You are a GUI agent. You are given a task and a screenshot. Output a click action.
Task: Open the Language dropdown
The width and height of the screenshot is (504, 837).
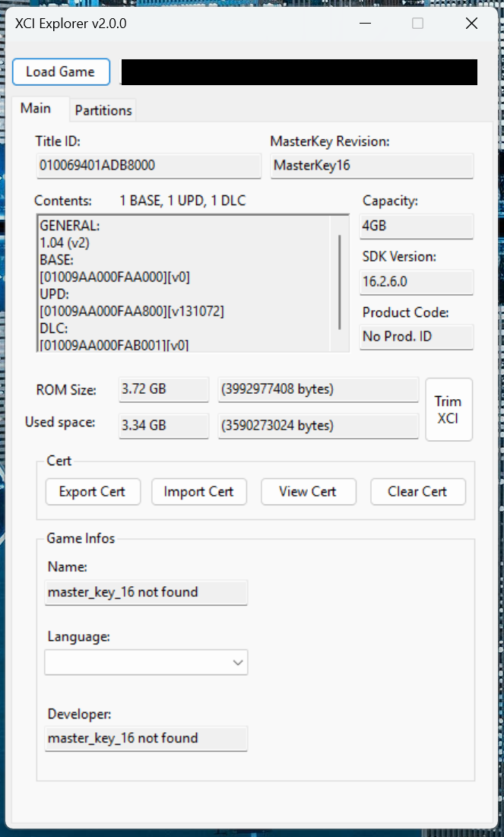(x=146, y=662)
